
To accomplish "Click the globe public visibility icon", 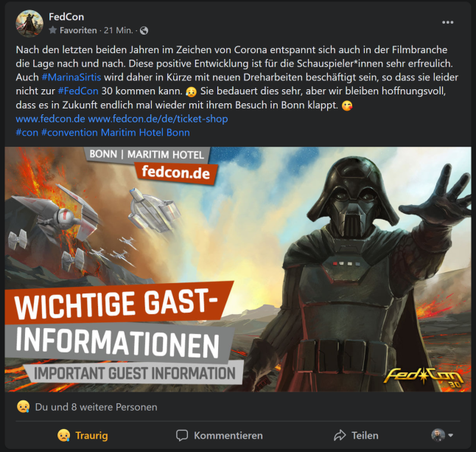I will tap(144, 30).
